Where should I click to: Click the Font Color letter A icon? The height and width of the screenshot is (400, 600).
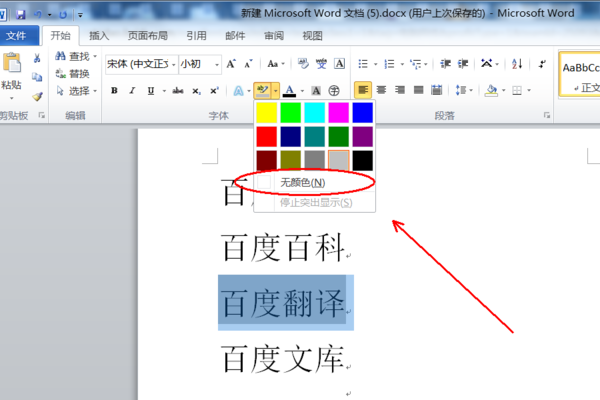coord(290,91)
